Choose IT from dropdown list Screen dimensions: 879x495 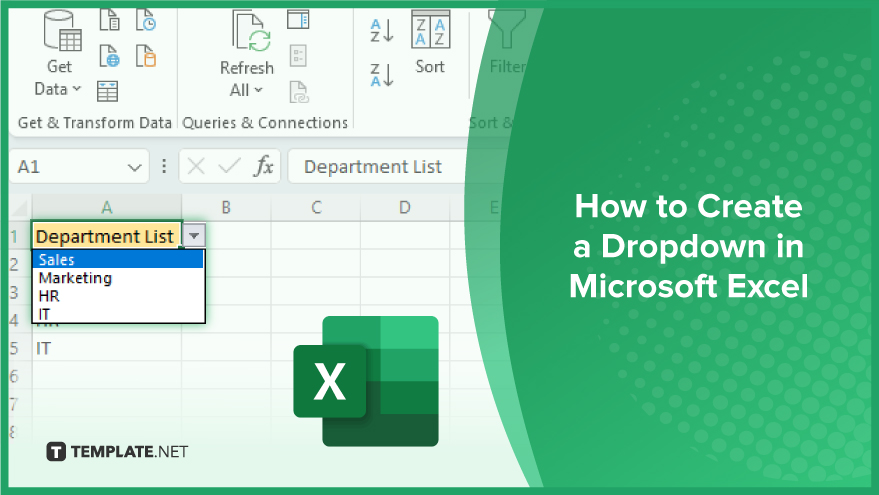118,314
